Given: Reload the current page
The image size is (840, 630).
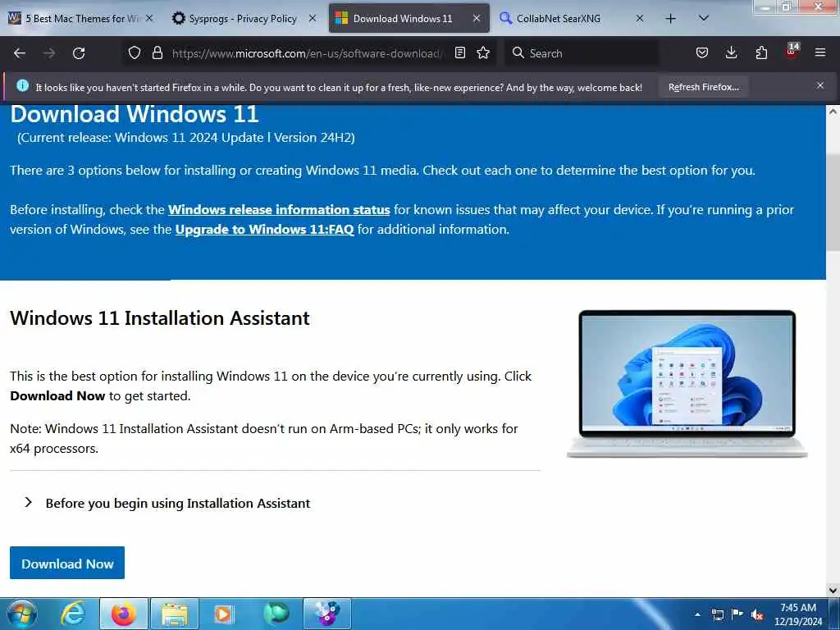Looking at the screenshot, I should pos(79,53).
